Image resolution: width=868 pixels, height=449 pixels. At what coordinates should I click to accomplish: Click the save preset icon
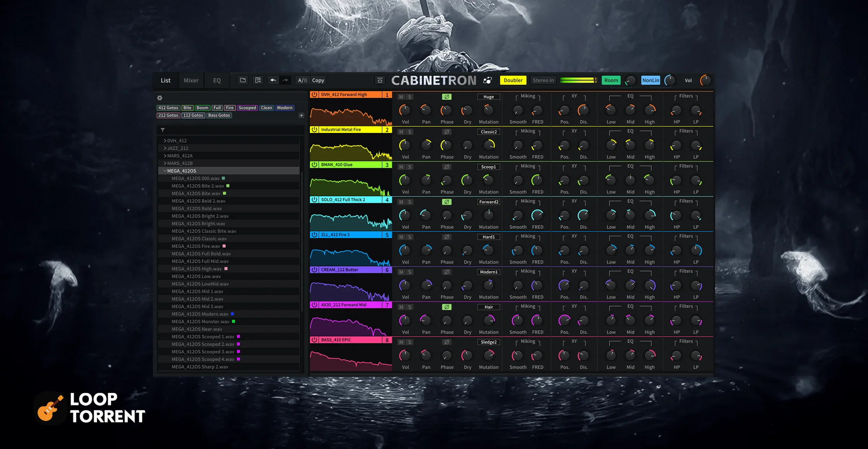258,80
